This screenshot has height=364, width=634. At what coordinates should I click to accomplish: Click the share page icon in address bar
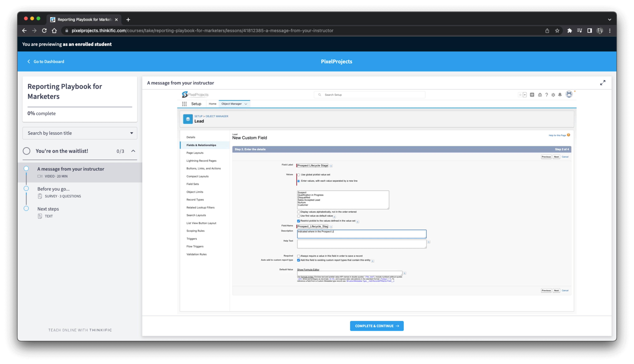pyautogui.click(x=547, y=31)
